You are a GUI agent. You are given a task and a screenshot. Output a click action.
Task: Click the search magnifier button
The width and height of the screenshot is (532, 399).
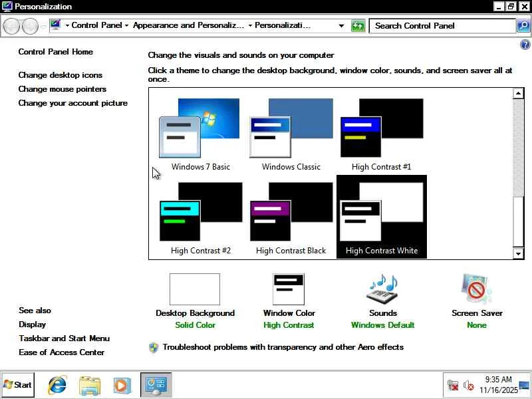[523, 26]
